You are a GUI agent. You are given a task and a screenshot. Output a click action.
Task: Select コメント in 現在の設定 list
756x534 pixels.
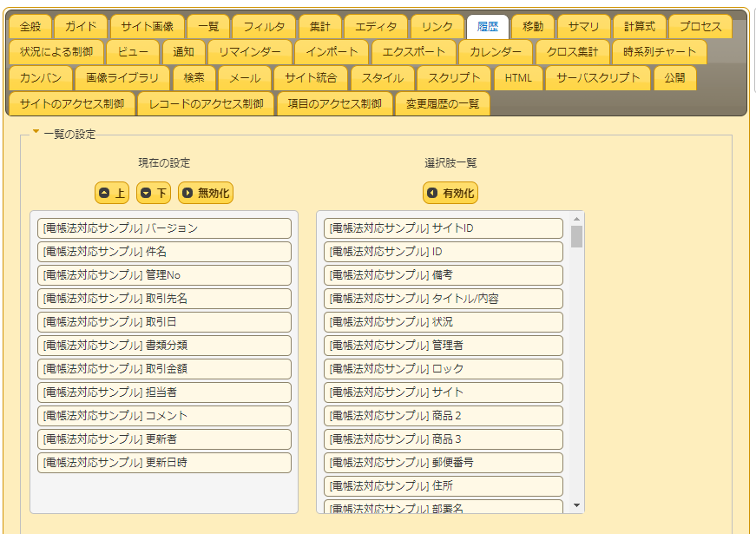pos(164,416)
